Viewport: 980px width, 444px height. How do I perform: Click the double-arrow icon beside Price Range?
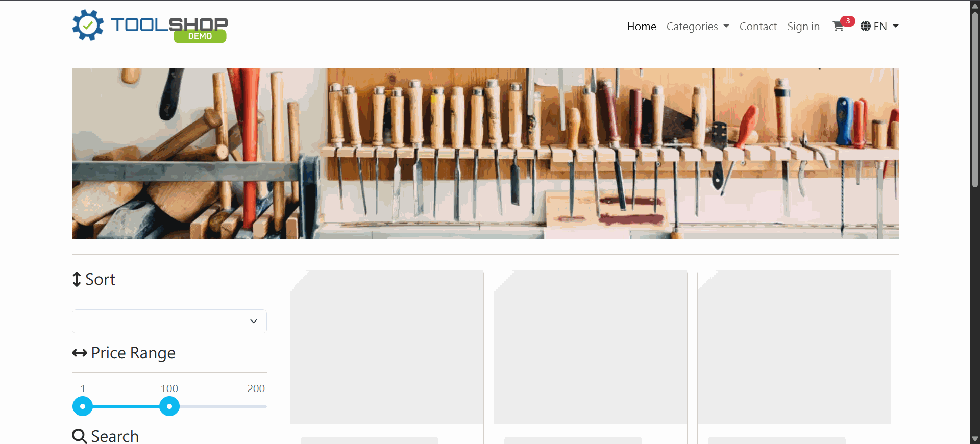click(80, 353)
